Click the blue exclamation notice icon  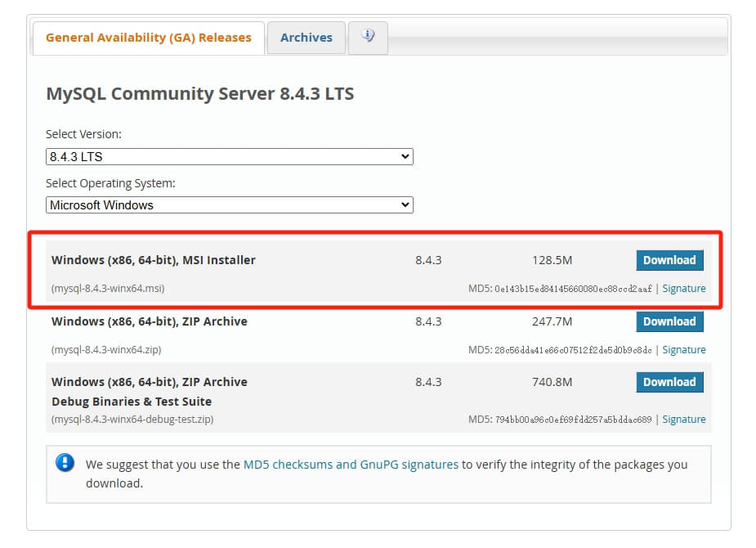point(65,463)
